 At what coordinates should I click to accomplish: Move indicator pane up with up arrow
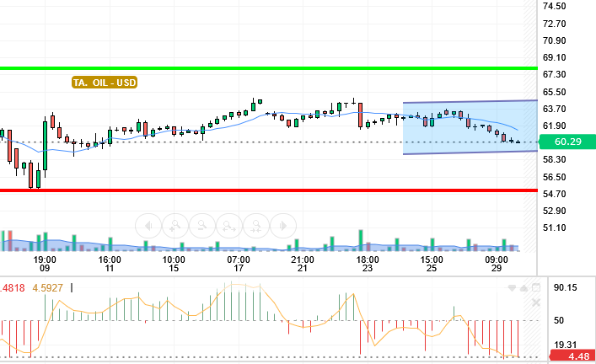(x=524, y=288)
